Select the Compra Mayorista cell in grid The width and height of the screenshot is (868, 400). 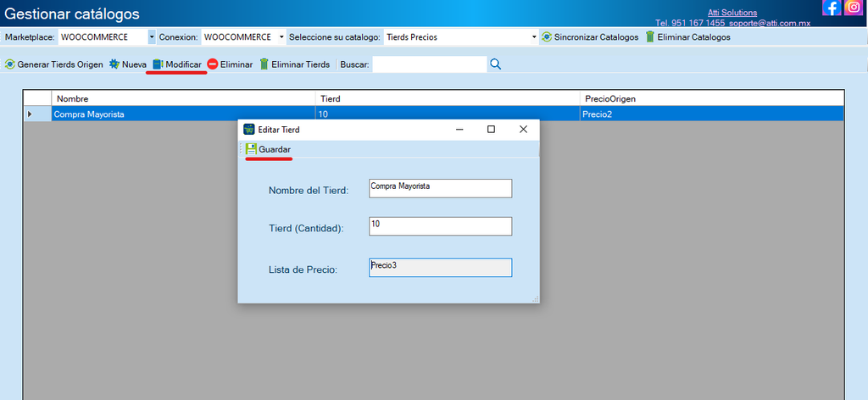tap(183, 114)
